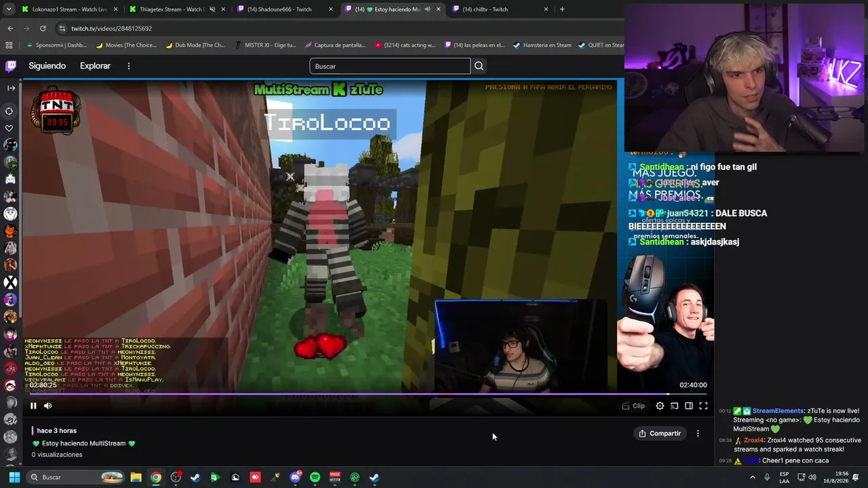
Task: Click the Compartir share button
Action: 660,434
